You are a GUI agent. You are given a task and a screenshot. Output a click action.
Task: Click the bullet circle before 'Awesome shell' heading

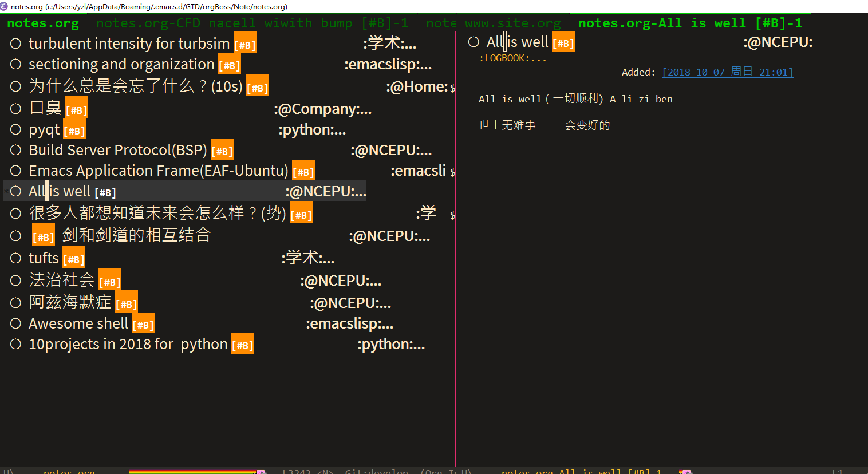(16, 323)
